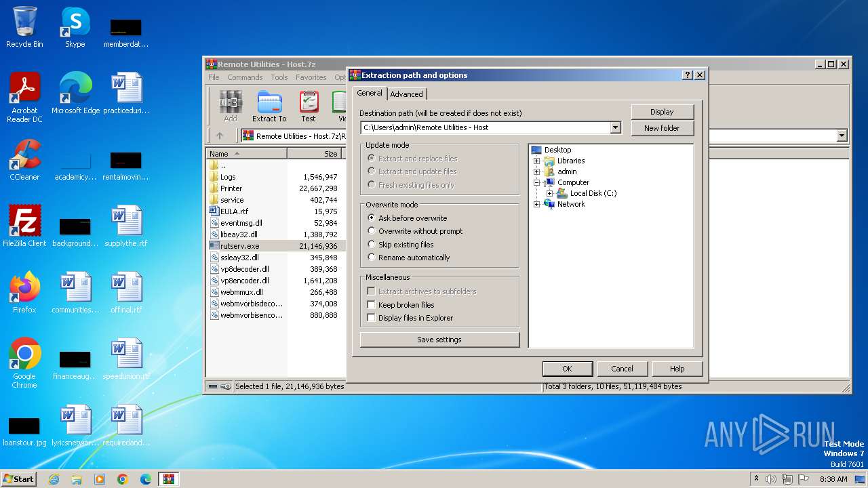Open Recycle Bin desktop icon
The height and width of the screenshot is (488, 868).
24,27
